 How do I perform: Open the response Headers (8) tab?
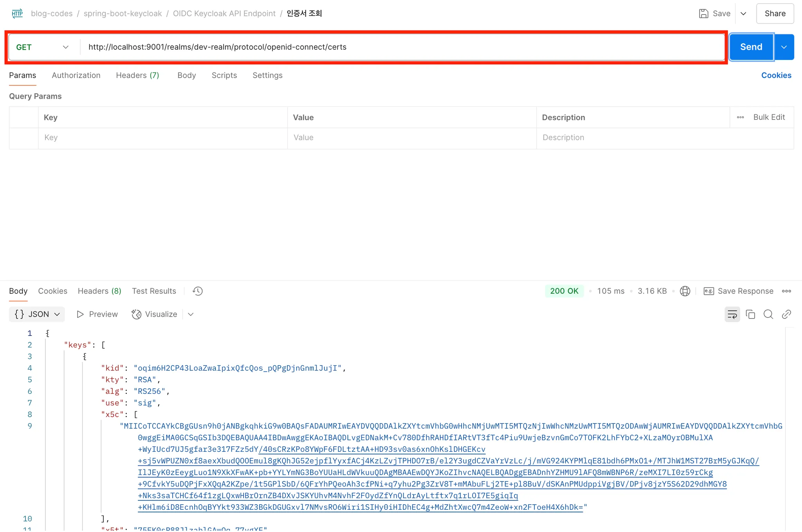99,291
